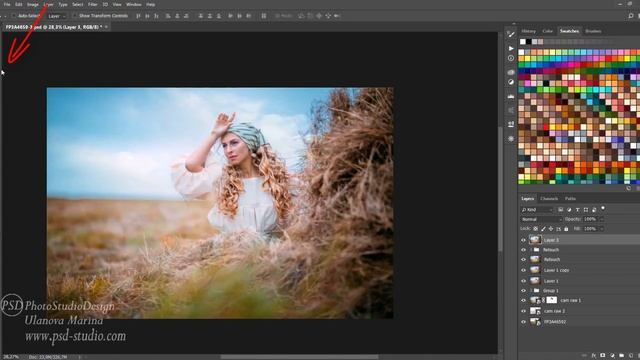Select the Layer 3 thumbnail

(x=535, y=240)
